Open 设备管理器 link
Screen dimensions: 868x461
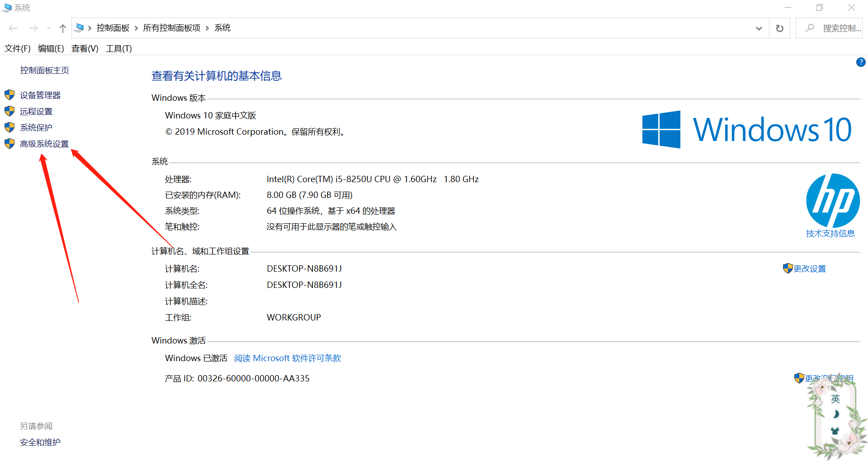(40, 95)
